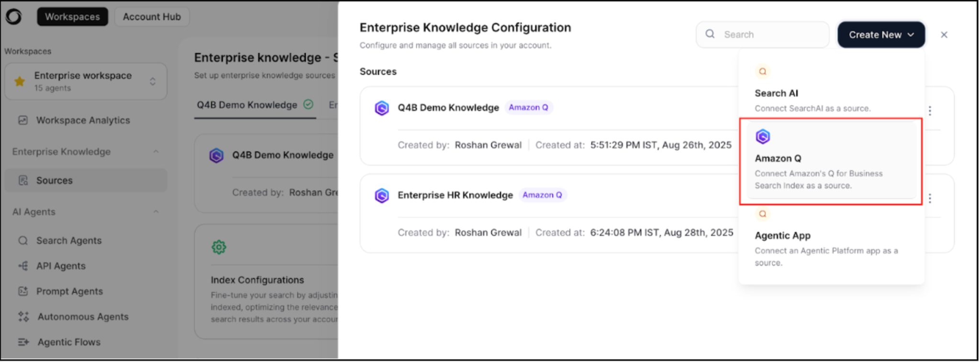
Task: Open the Workspaces tab
Action: click(x=73, y=17)
